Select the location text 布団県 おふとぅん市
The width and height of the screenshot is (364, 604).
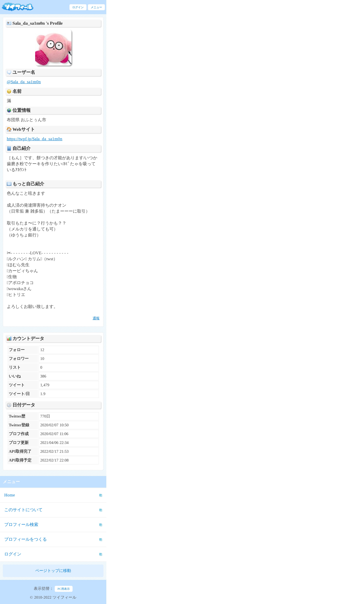(x=26, y=120)
